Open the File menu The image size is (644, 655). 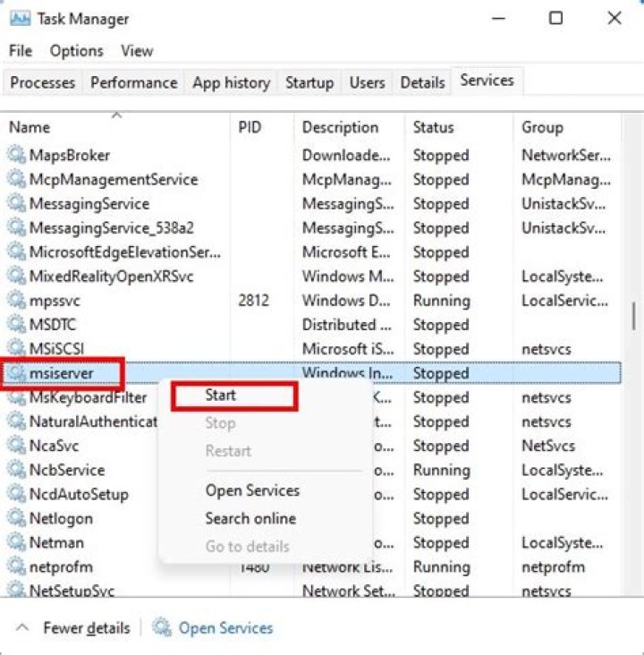point(20,50)
